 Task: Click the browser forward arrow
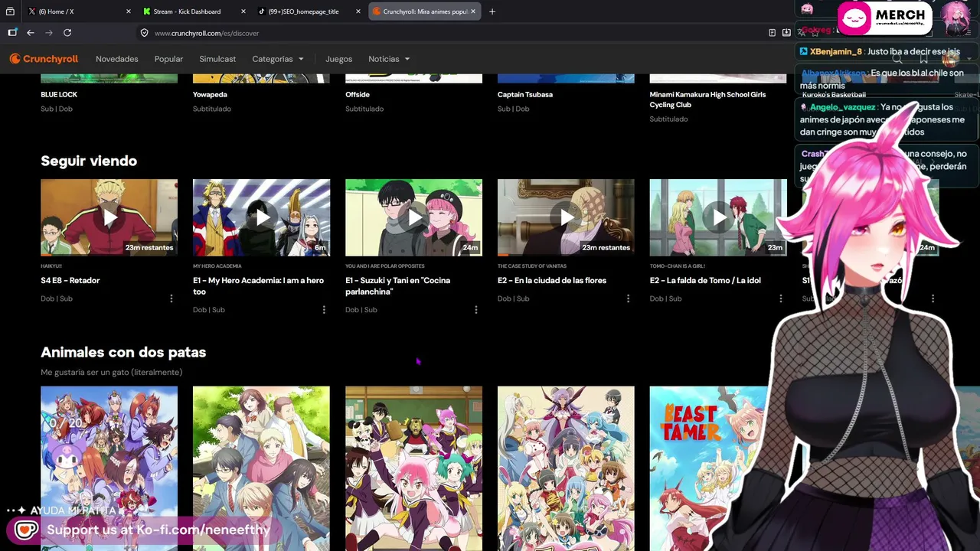click(x=49, y=33)
